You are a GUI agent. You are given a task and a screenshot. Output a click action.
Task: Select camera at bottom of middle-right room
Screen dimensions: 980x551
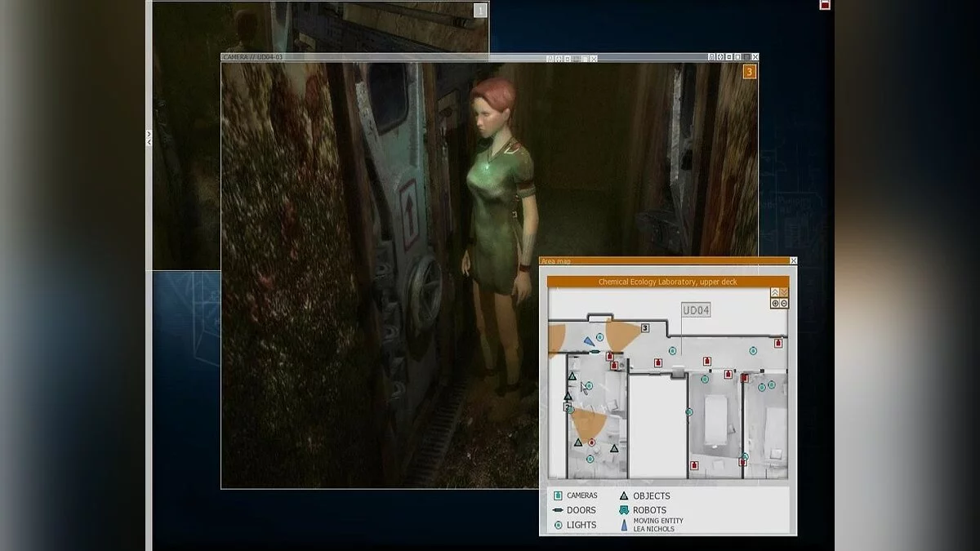coord(694,465)
